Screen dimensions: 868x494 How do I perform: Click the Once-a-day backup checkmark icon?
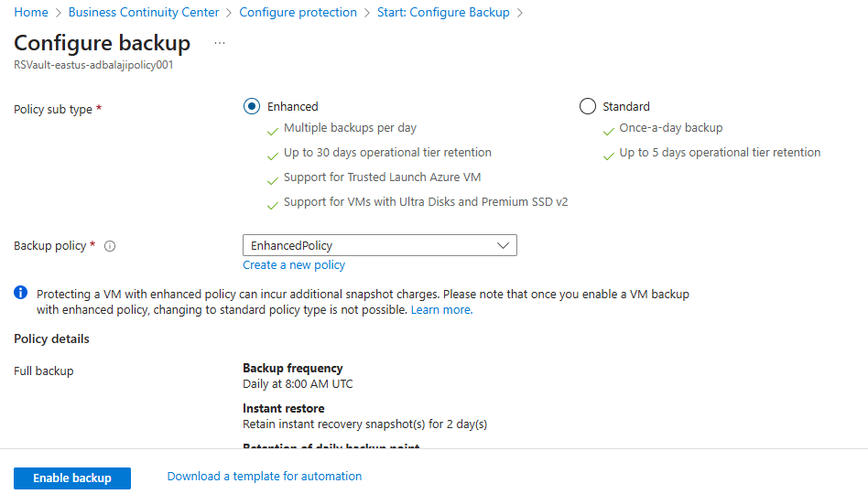pyautogui.click(x=609, y=130)
